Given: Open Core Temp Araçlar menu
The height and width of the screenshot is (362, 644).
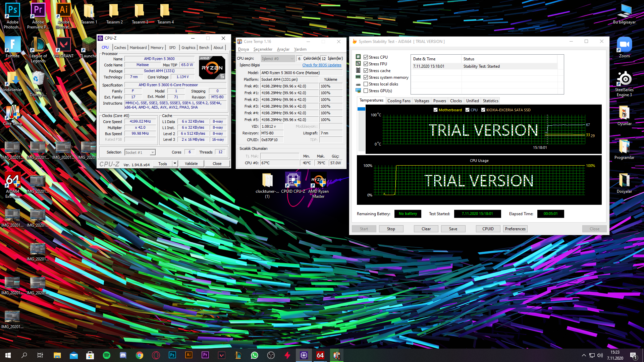Looking at the screenshot, I should pyautogui.click(x=283, y=49).
